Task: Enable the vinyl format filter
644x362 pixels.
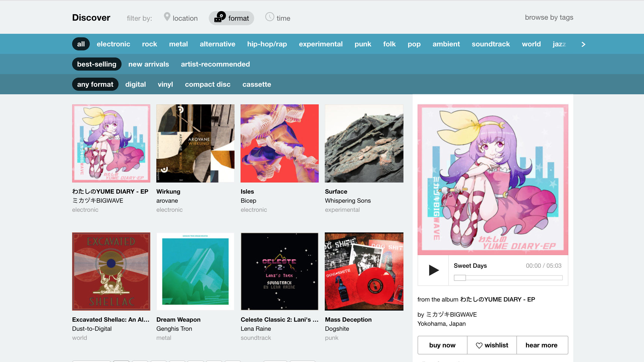Action: [165, 84]
